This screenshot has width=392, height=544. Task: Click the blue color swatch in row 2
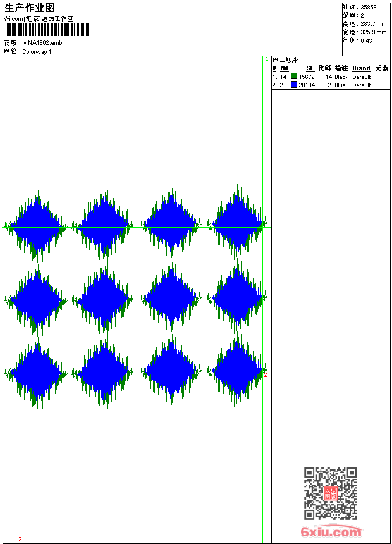point(294,85)
